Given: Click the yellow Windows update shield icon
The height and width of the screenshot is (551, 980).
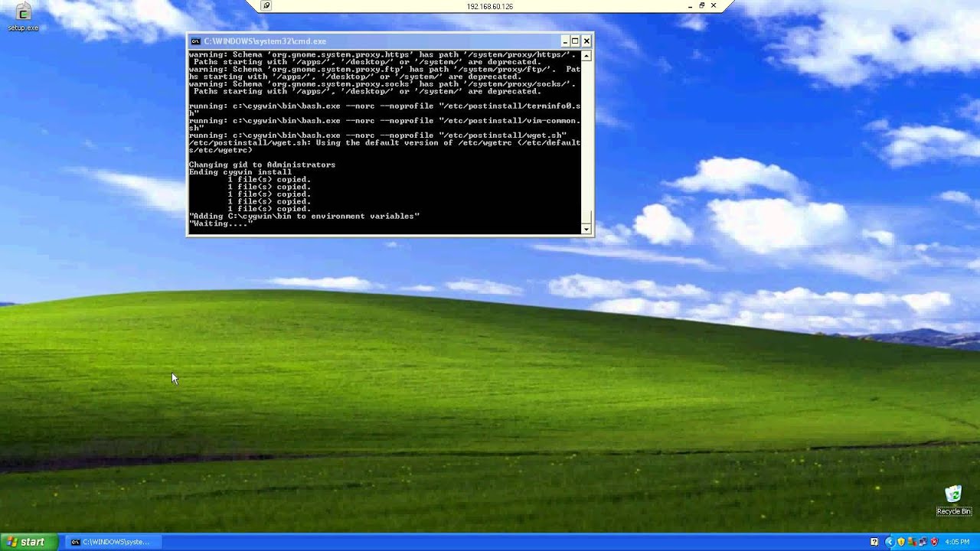Looking at the screenshot, I should click(901, 542).
